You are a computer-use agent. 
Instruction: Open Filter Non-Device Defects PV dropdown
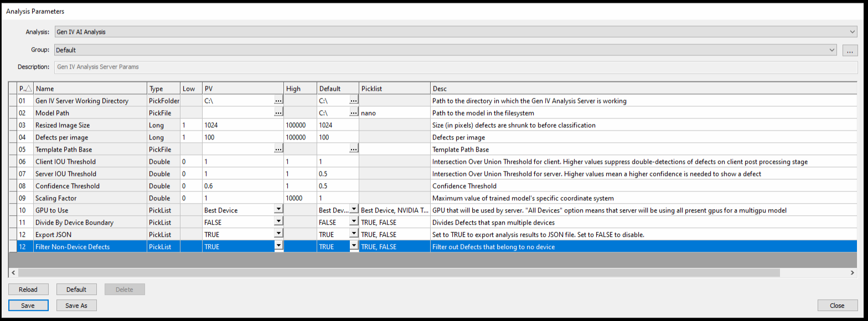coord(279,247)
